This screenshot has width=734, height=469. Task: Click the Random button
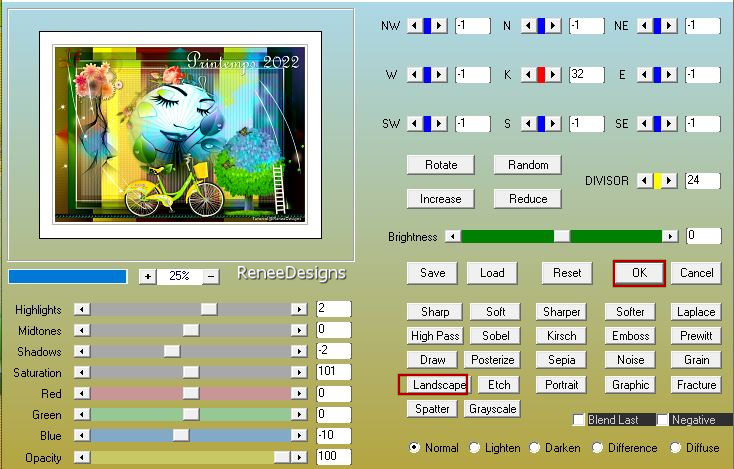tap(528, 165)
